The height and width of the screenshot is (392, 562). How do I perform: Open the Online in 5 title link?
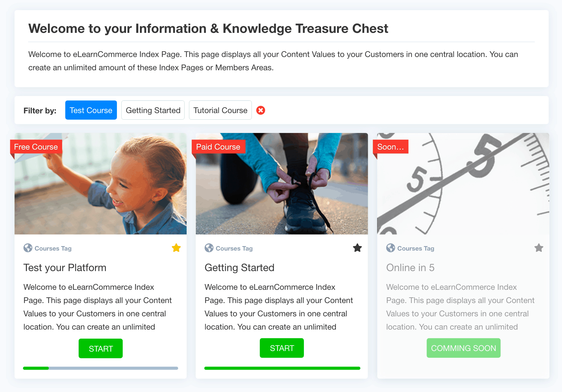410,268
